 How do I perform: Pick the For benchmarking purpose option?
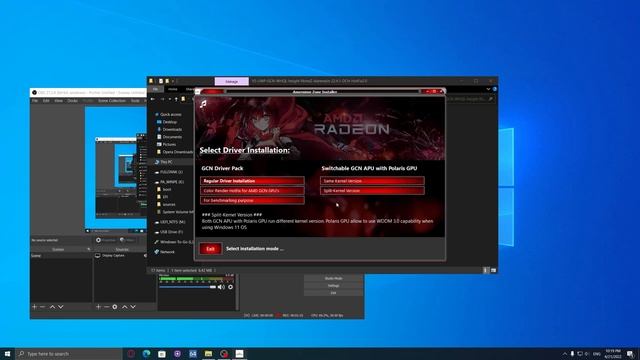(252, 200)
